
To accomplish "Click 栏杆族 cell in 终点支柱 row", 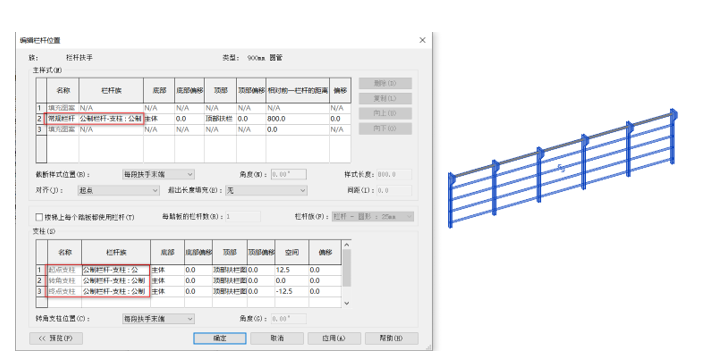I will click(116, 292).
